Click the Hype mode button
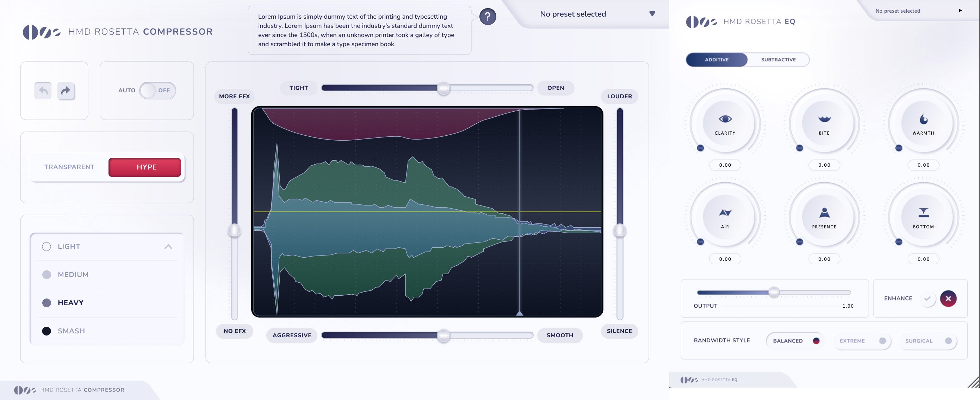The image size is (980, 400). pyautogui.click(x=144, y=167)
